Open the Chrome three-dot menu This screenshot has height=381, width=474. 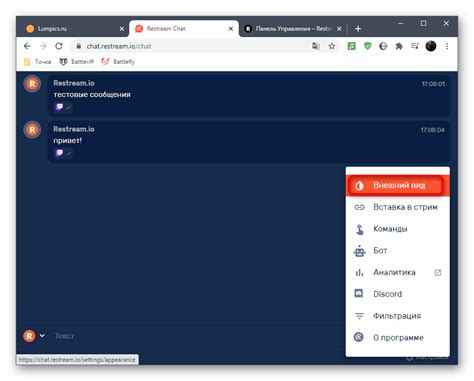pos(447,46)
